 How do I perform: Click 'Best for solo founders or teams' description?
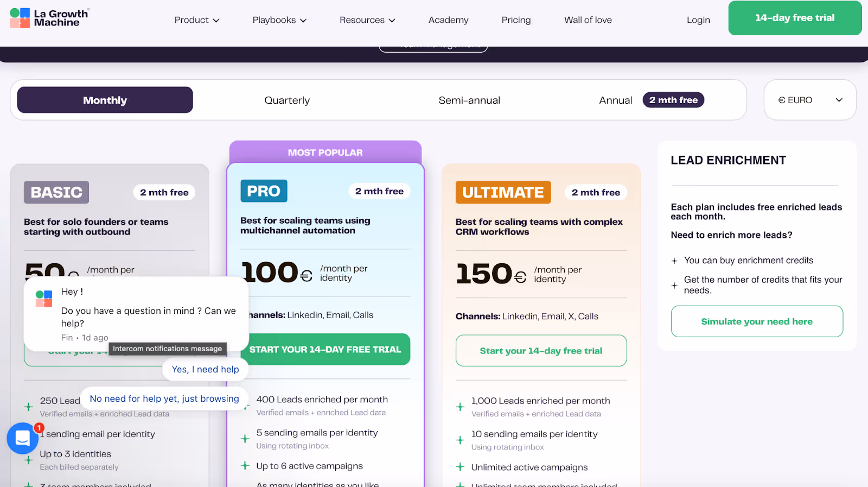coord(96,227)
